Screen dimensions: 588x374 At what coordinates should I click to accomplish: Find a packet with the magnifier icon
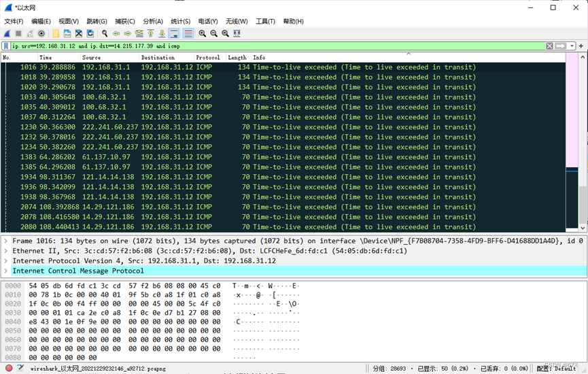coord(105,34)
